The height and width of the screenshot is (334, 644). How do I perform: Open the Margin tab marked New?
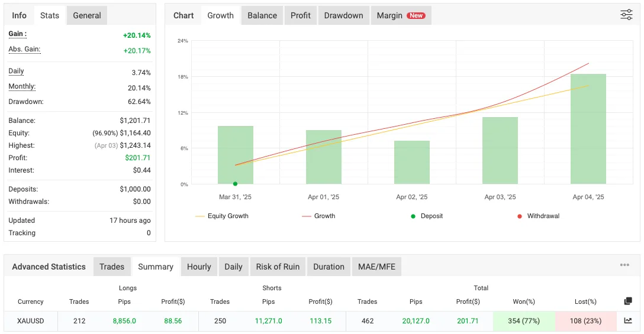click(401, 15)
